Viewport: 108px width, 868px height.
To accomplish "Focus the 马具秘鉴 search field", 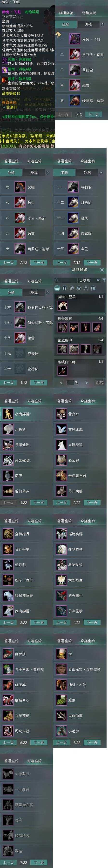I will point(66,280).
